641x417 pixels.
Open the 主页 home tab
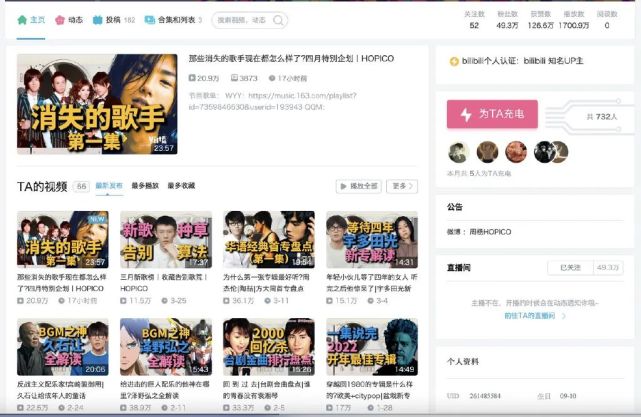coord(31,20)
